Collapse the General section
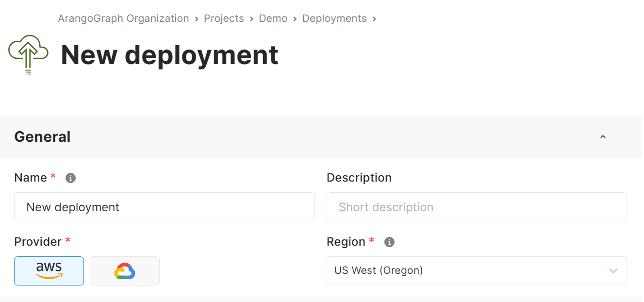This screenshot has width=644, height=302. click(603, 137)
